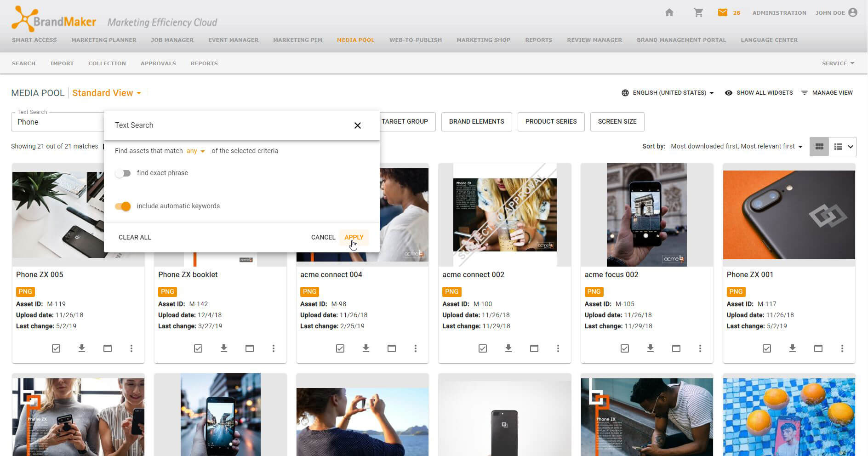Viewport: 868px width, 456px height.
Task: Open more options for Phone ZX booklet
Action: [x=274, y=348]
